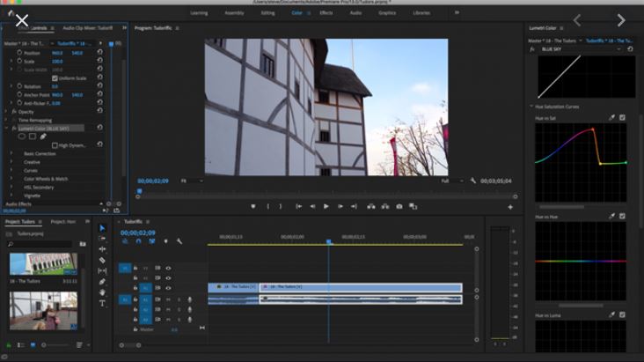
Task: Collapse the Hue Saturation Curves section
Action: pos(531,107)
